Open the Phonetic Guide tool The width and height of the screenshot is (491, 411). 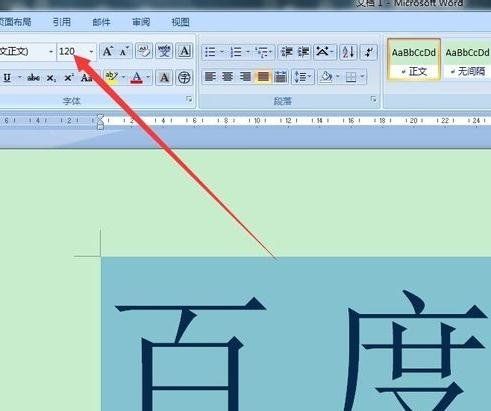coord(164,51)
